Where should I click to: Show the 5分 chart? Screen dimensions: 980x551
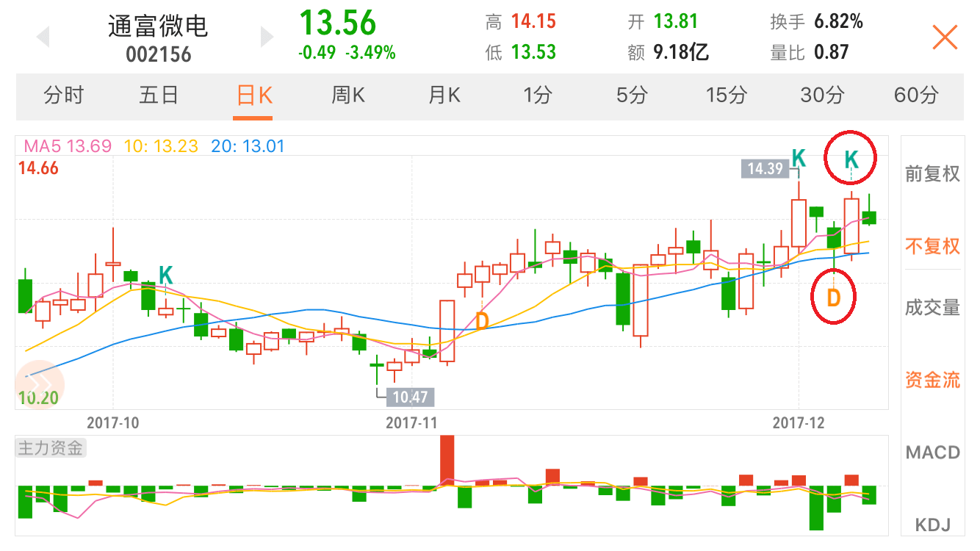pyautogui.click(x=632, y=95)
